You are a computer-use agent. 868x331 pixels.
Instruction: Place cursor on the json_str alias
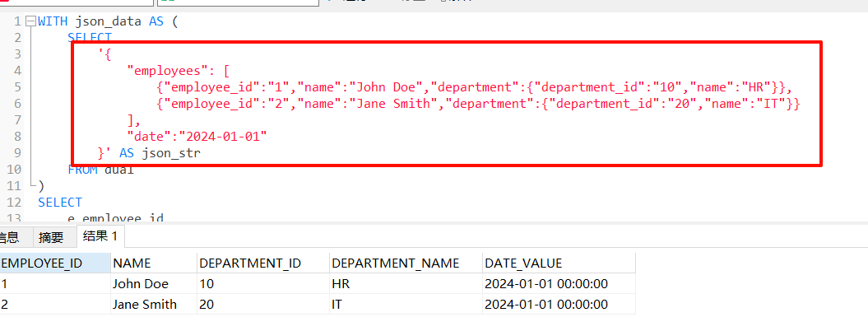[x=171, y=153]
